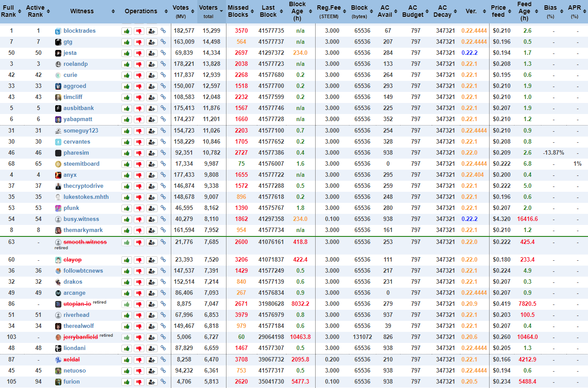Screen dimensions: 588x388
Task: Set jesta as proxy using user-plus icon
Action: coord(152,53)
